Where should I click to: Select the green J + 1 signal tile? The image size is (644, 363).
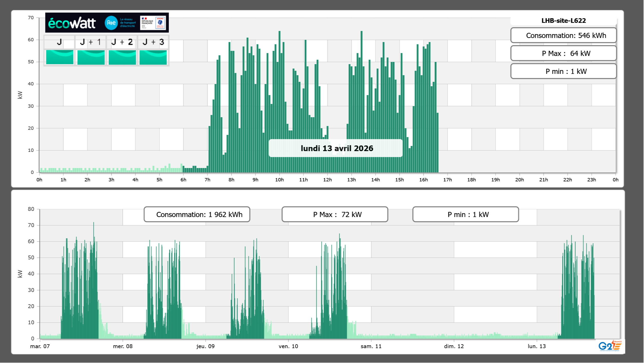(91, 57)
